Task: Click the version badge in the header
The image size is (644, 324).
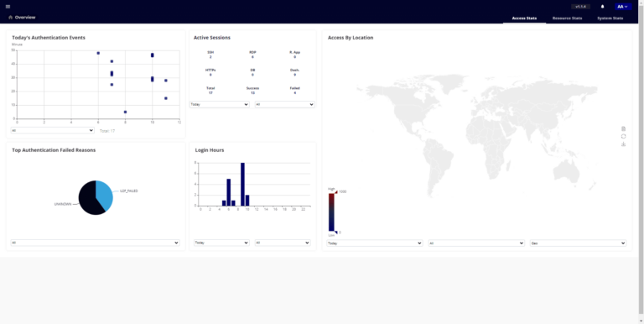Action: tap(580, 7)
